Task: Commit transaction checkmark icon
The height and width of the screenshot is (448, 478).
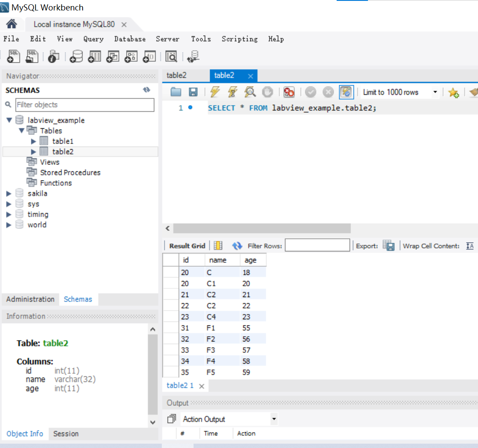Action: [x=311, y=92]
